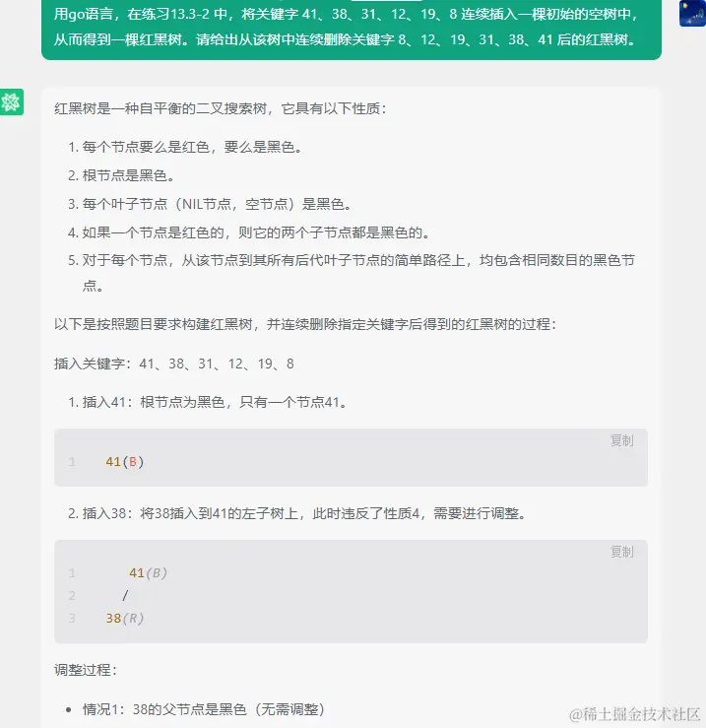Select property 2 '根节点是黑色'
This screenshot has height=728, width=706.
click(124, 175)
